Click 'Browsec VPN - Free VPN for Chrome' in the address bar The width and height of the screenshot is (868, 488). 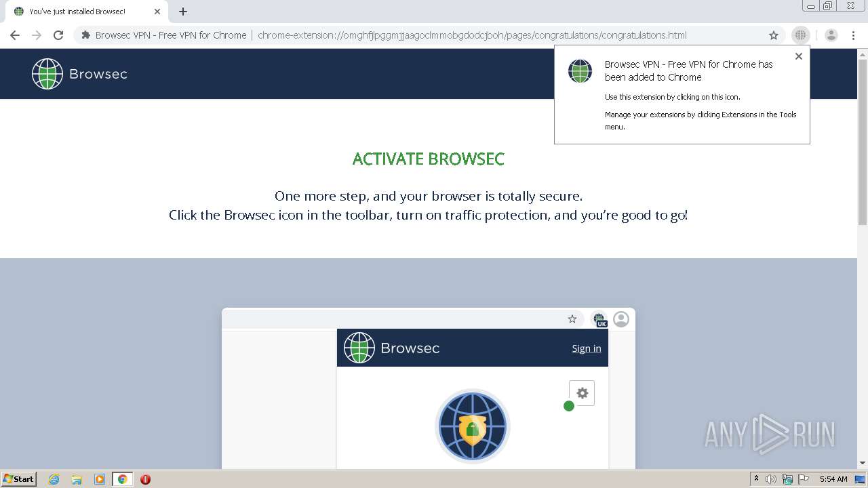[x=171, y=35]
